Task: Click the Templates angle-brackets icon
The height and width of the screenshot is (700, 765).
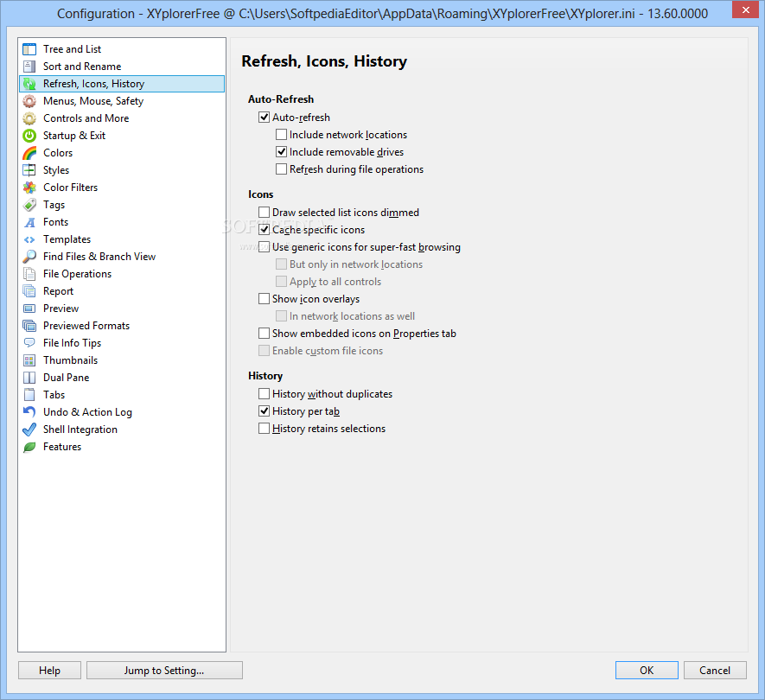Action: point(29,239)
